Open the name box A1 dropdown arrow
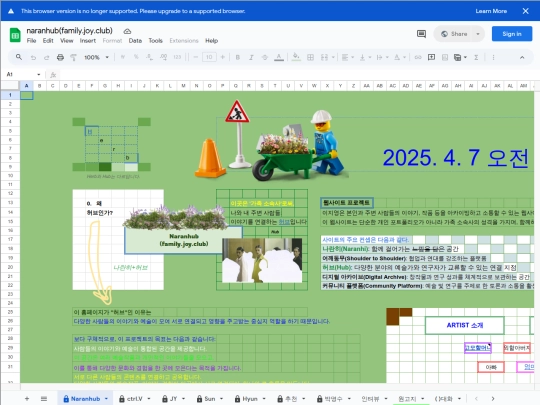 click(x=39, y=74)
